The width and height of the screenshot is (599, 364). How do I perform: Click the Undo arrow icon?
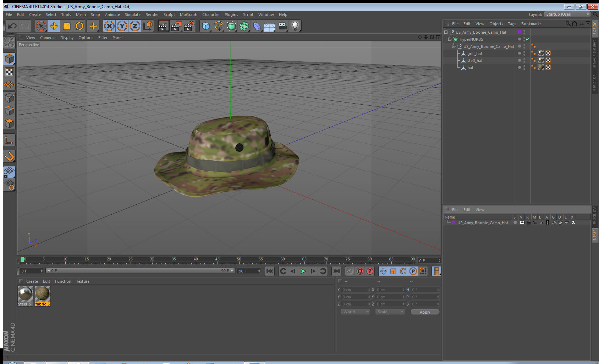[x=12, y=26]
